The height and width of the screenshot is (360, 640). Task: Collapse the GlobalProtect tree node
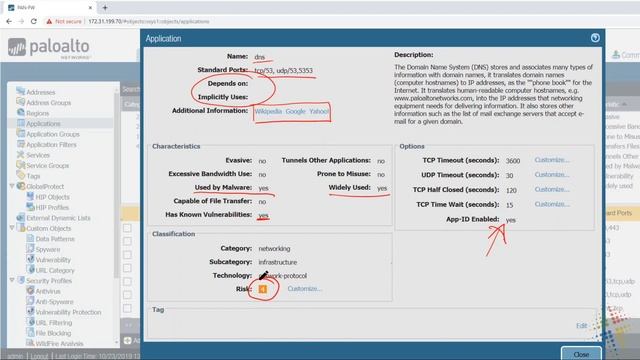tap(12, 186)
